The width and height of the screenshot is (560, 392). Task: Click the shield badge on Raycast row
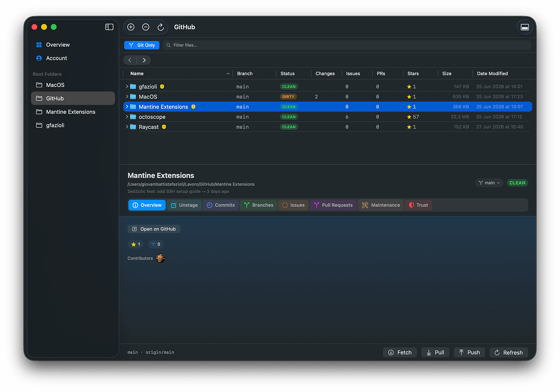(164, 127)
